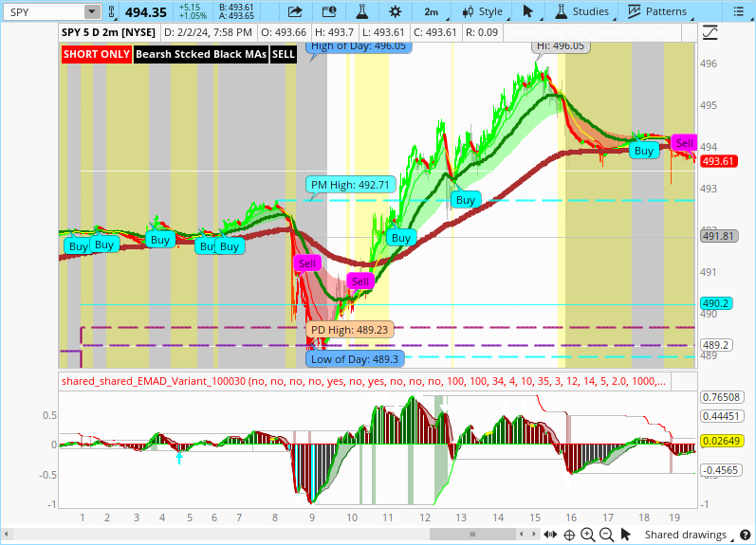Image resolution: width=756 pixels, height=545 pixels.
Task: Click the -0.4565 indicator value label
Action: pos(721,470)
